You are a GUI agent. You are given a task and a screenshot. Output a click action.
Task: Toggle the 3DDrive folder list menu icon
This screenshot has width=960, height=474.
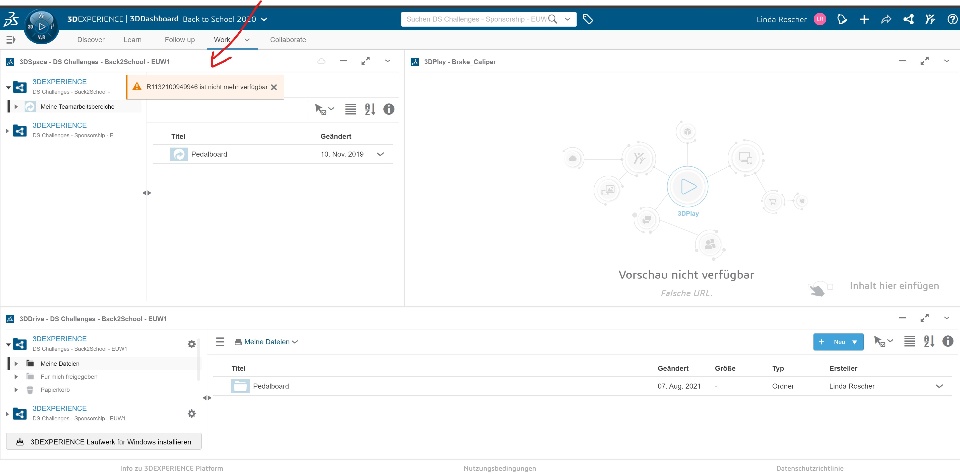click(x=220, y=342)
